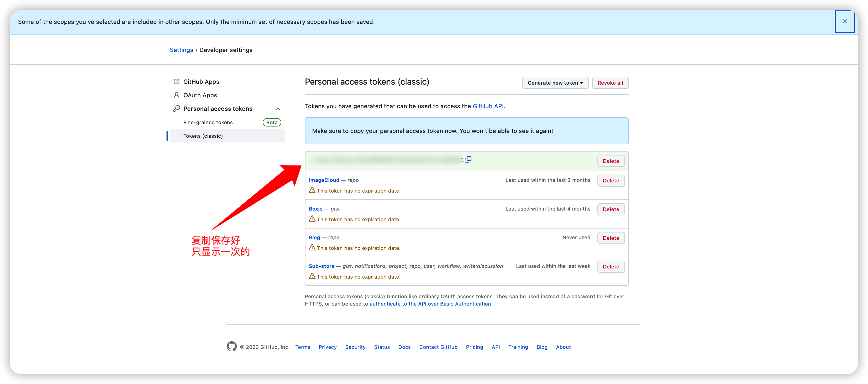The width and height of the screenshot is (868, 384).
Task: Copy the new token with clipboard icon
Action: pos(468,160)
